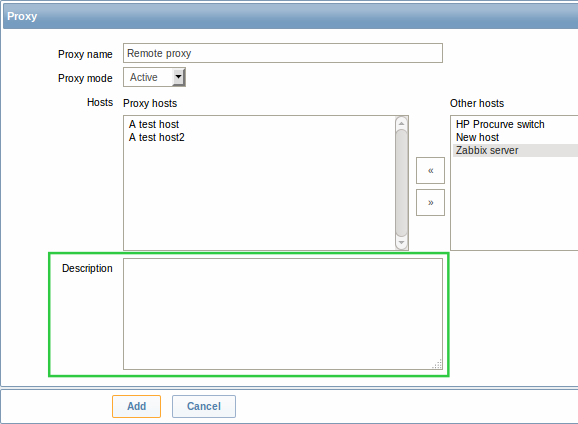Click the Proxy mode dropdown arrow
Image resolution: width=578 pixels, height=424 pixels.
[178, 77]
